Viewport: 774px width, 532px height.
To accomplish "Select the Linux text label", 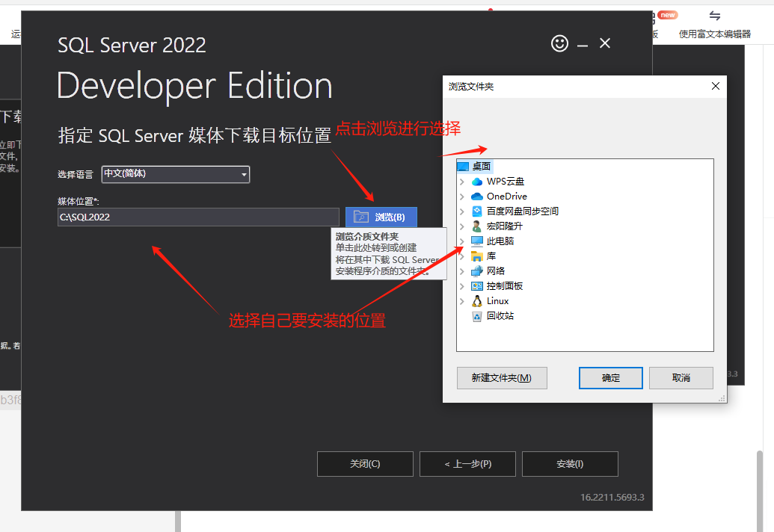I will [x=497, y=301].
